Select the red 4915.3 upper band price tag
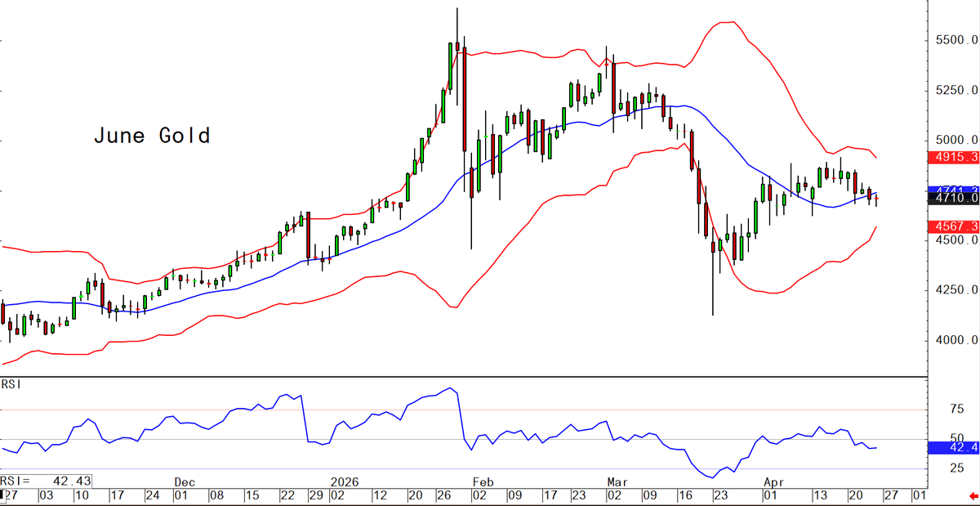This screenshot has width=980, height=506. pyautogui.click(x=953, y=157)
